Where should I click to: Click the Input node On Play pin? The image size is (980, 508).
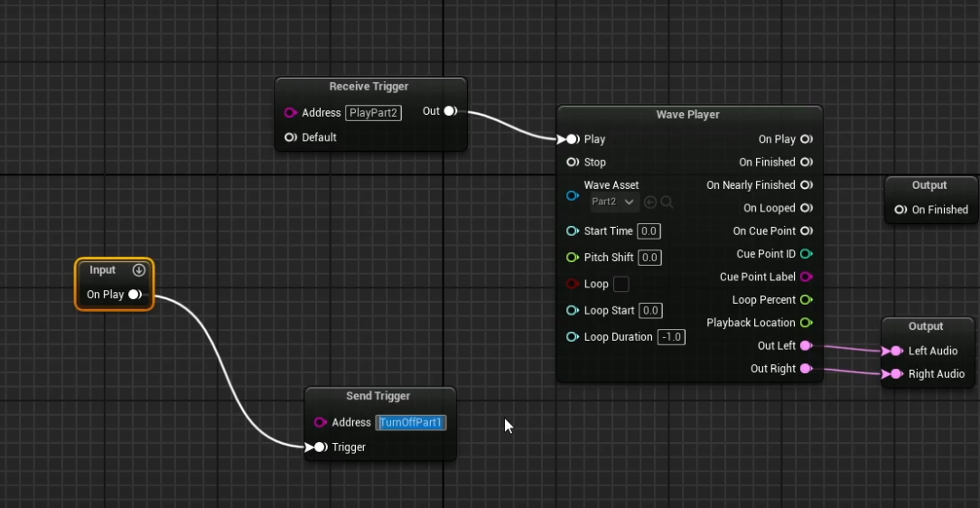[135, 295]
